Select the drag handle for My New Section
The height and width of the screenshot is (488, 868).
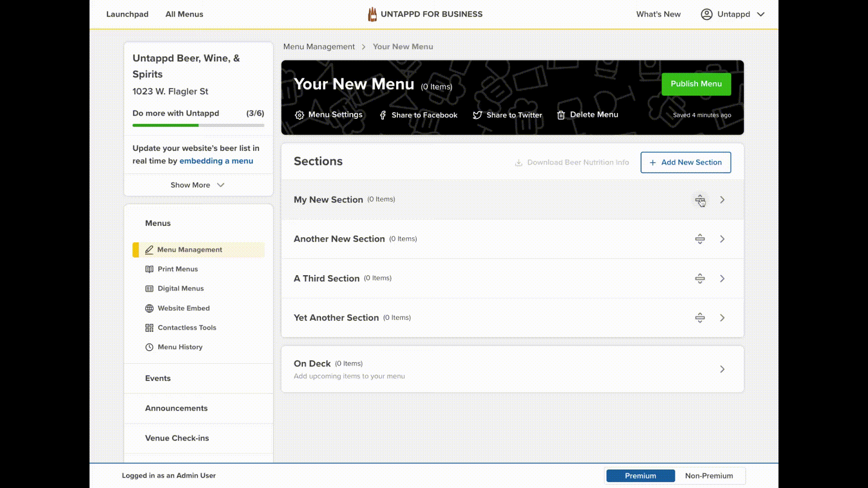click(700, 199)
